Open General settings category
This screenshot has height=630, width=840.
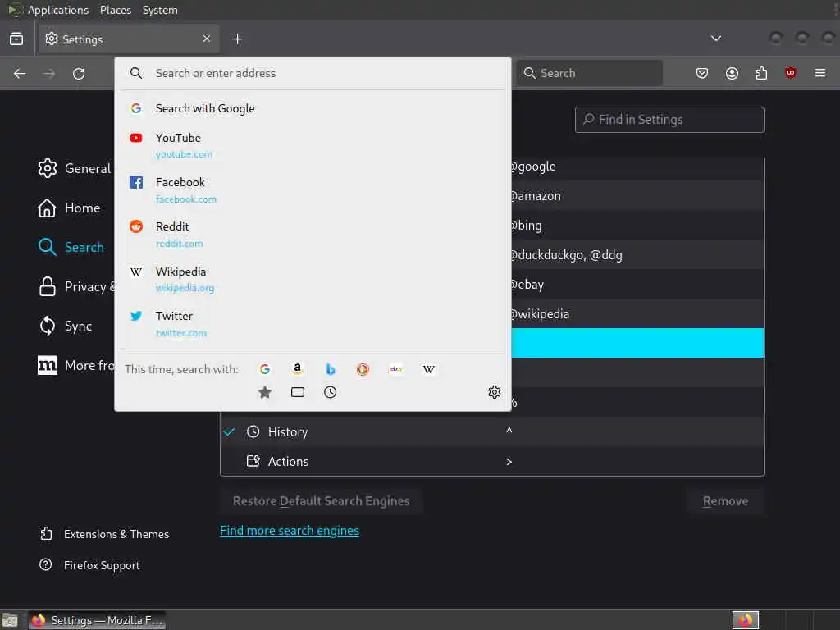point(75,169)
